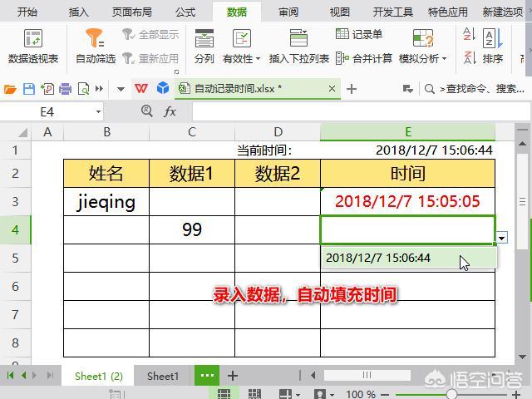Screen dimensions: 532x399
Task: Click the What-If Analysis (模拟分析) icon
Action: click(423, 38)
